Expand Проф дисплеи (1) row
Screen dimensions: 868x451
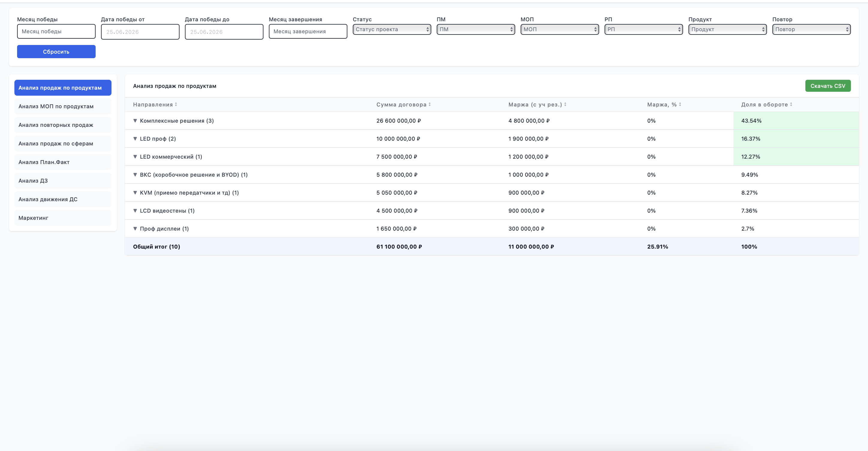coord(135,228)
